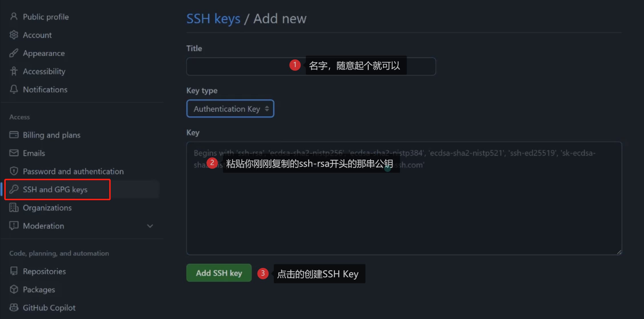Click the Accessibility figure icon
The width and height of the screenshot is (644, 319).
tap(14, 71)
